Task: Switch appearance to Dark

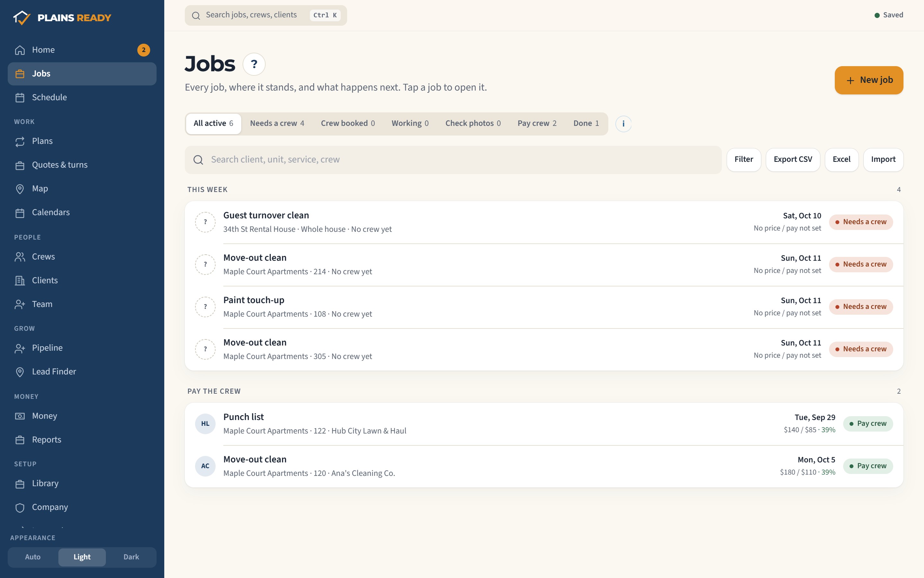Action: click(x=131, y=557)
